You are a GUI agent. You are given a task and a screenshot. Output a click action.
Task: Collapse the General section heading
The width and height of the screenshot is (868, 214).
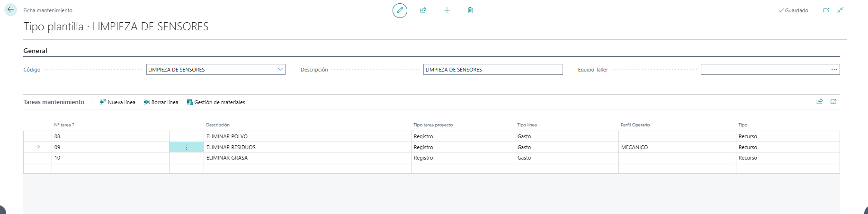(x=35, y=51)
